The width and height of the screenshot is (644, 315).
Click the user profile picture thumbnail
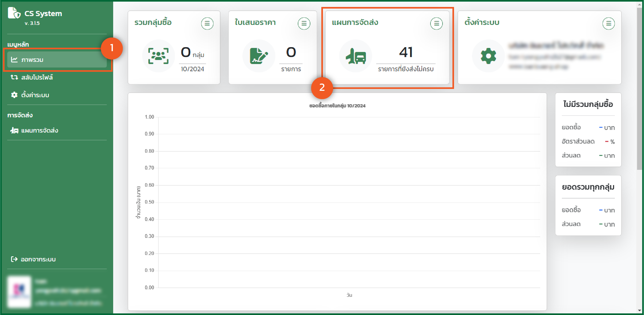(x=19, y=292)
